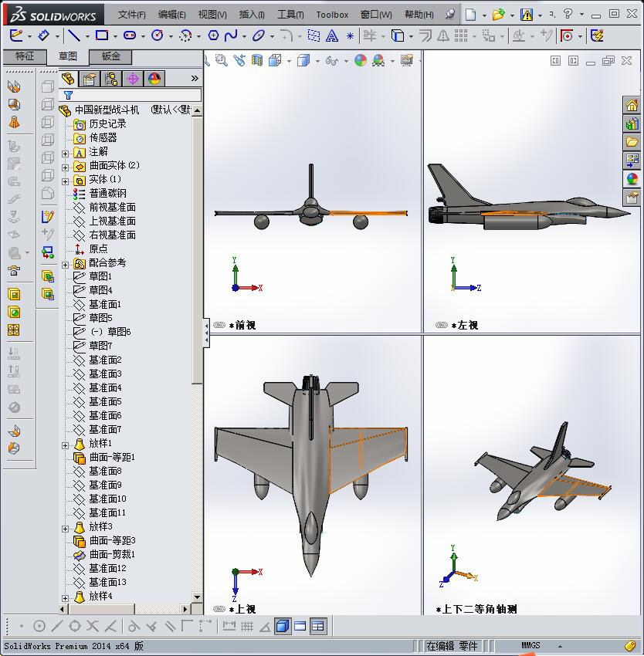This screenshot has height=656, width=644.
Task: Click the filter icon in the tree
Action: [x=68, y=96]
